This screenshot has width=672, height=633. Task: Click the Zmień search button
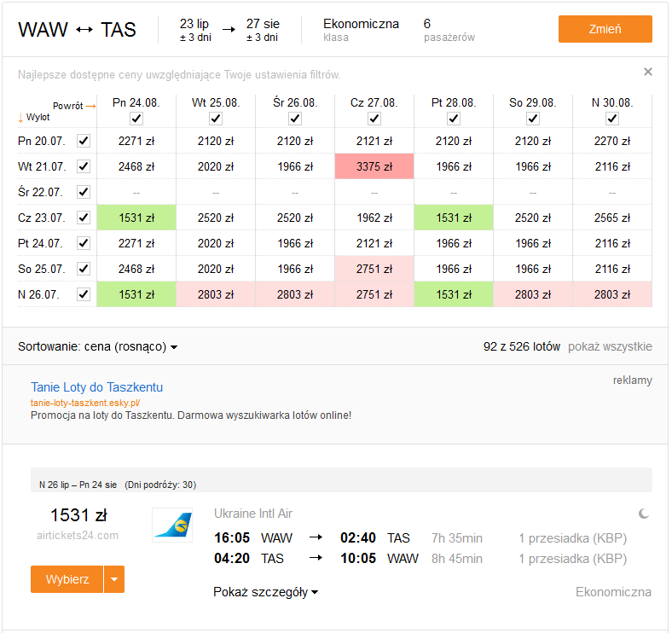605,29
